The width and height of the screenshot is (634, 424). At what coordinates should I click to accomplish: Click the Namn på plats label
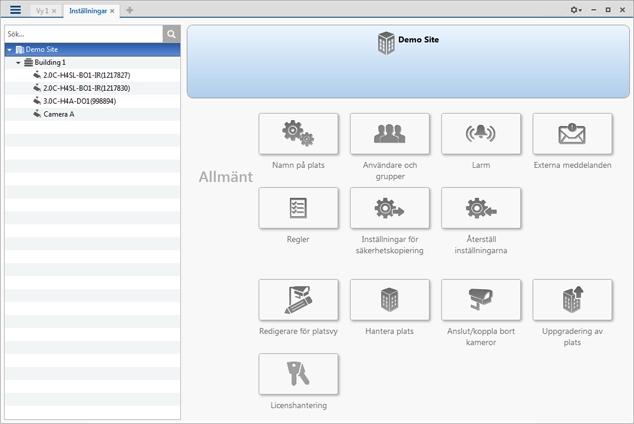(298, 165)
